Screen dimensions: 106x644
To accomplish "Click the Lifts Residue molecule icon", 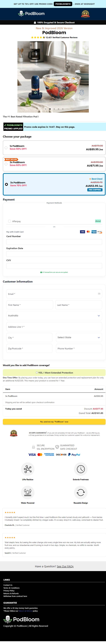I will (28, 469).
